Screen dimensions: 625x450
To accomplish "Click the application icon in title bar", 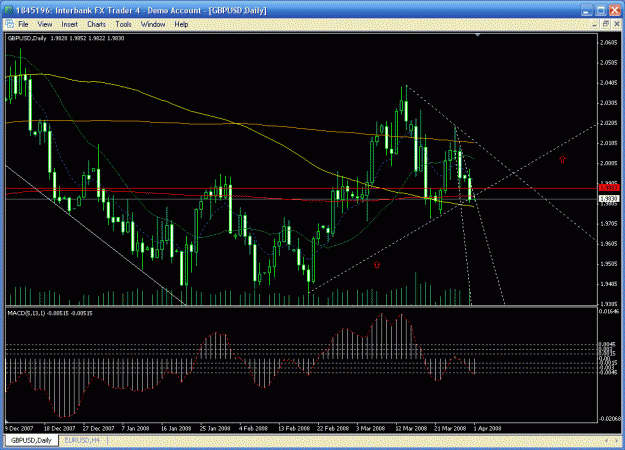I will 8,10.
